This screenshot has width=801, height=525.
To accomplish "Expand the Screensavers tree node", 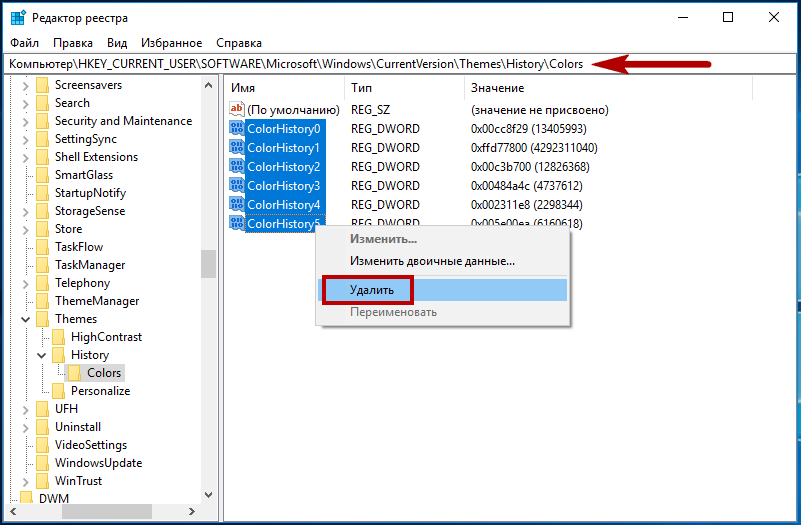I will pyautogui.click(x=26, y=85).
